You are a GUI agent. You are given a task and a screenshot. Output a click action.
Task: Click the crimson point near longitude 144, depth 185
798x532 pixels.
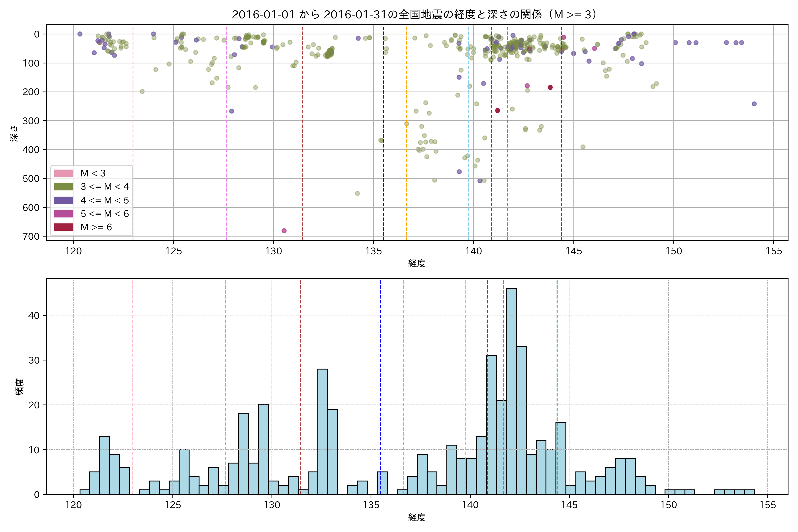tap(550, 88)
